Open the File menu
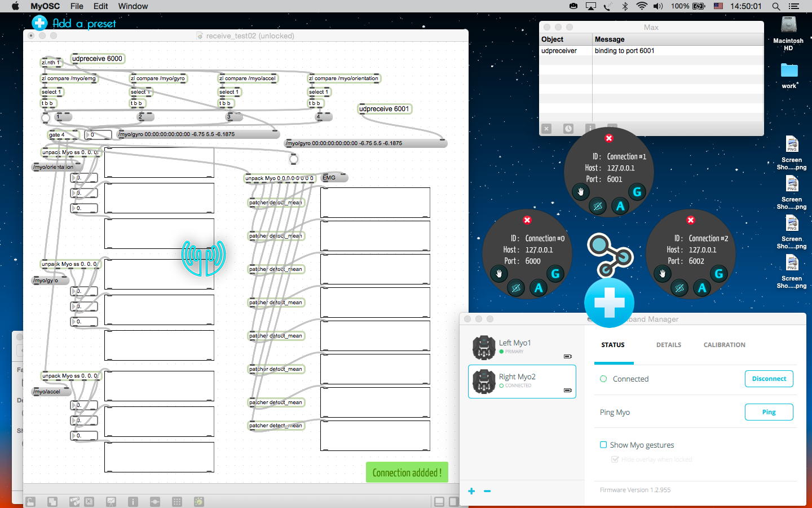Screen dimensions: 812x508 coord(77,6)
